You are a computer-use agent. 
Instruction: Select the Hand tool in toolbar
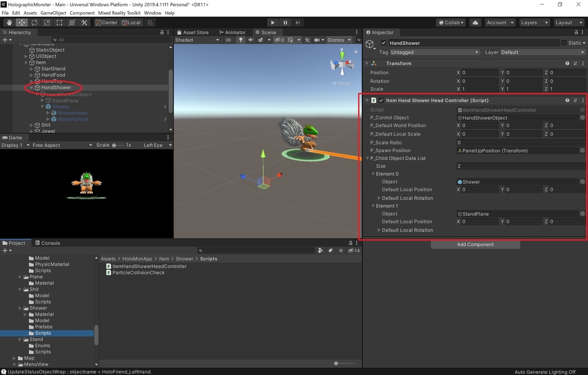point(9,23)
